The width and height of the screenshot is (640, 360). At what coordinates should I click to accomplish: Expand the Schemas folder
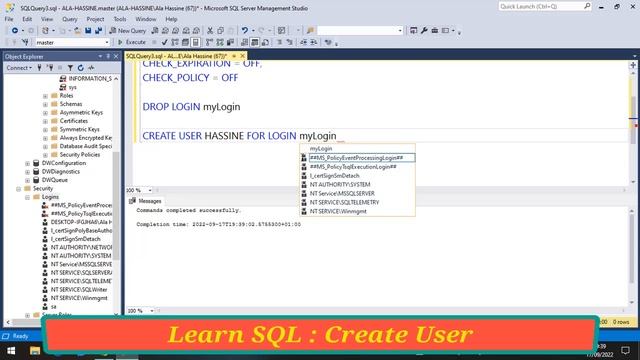[x=45, y=104]
